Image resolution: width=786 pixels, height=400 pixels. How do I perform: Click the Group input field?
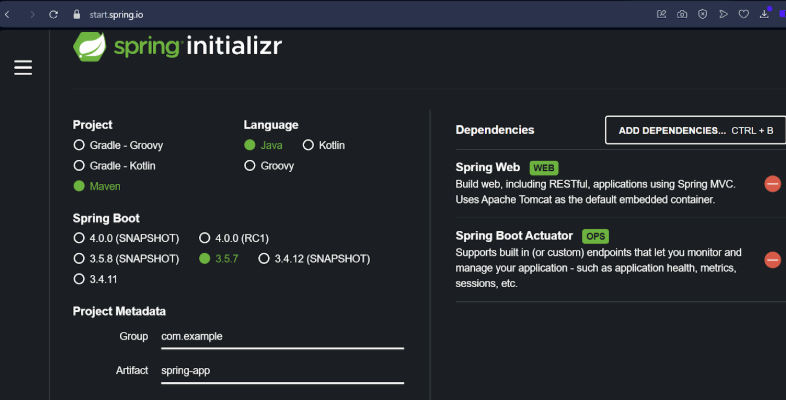[x=280, y=337]
